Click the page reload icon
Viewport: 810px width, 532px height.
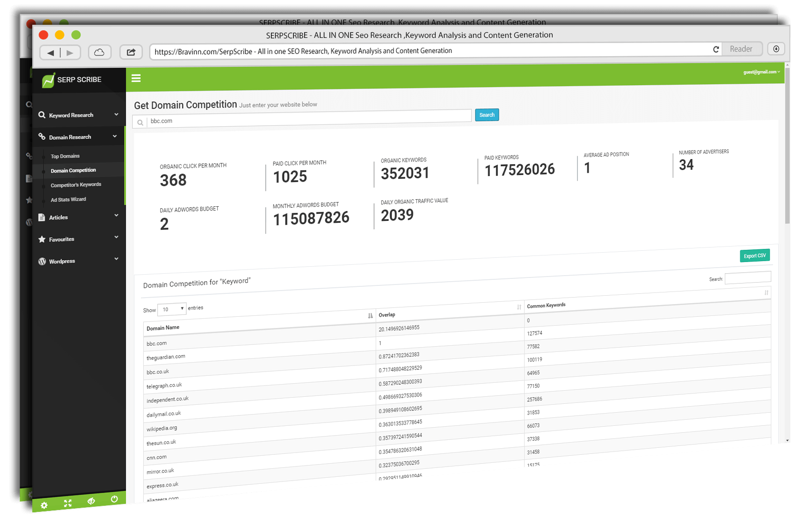pyautogui.click(x=715, y=49)
